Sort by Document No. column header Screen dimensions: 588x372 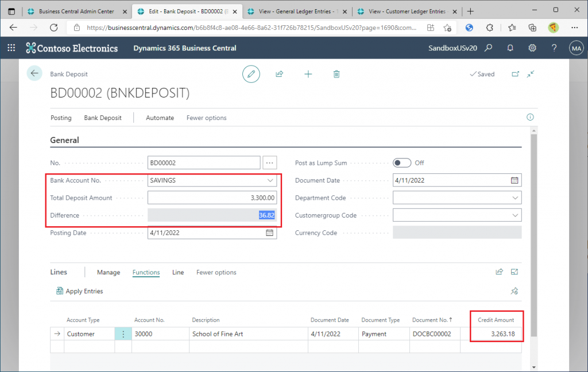432,320
